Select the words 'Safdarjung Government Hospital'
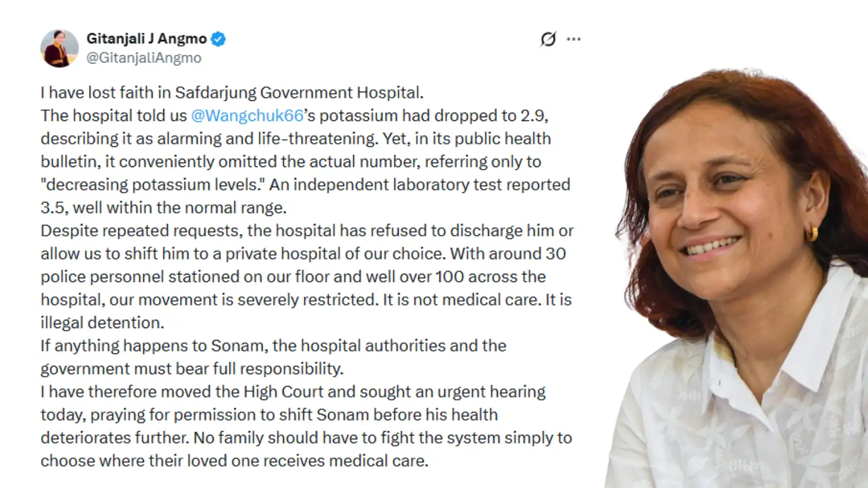 click(297, 93)
